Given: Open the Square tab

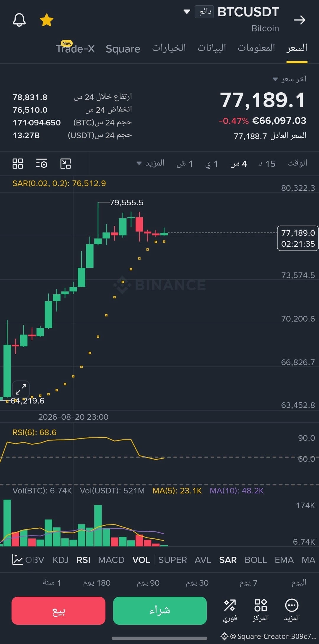Looking at the screenshot, I should click(x=123, y=49).
